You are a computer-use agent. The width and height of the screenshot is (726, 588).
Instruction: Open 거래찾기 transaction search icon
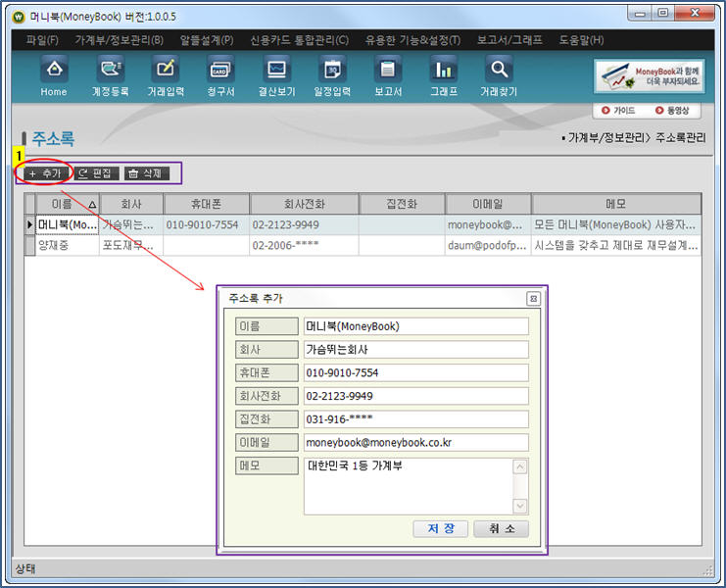tap(499, 75)
